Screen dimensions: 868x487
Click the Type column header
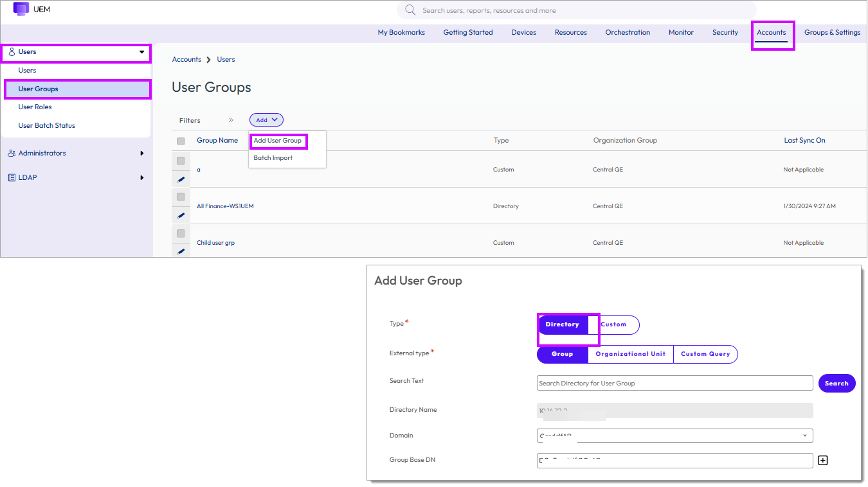coord(501,141)
